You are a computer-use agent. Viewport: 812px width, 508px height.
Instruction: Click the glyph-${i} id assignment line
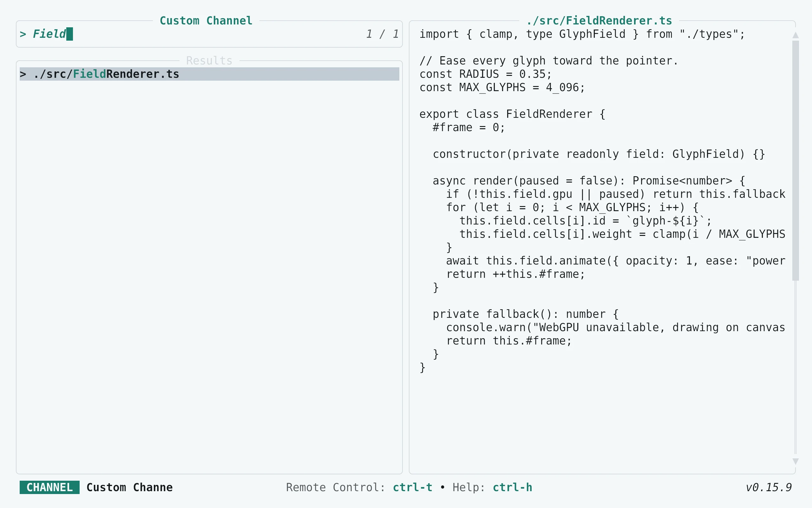pos(585,221)
